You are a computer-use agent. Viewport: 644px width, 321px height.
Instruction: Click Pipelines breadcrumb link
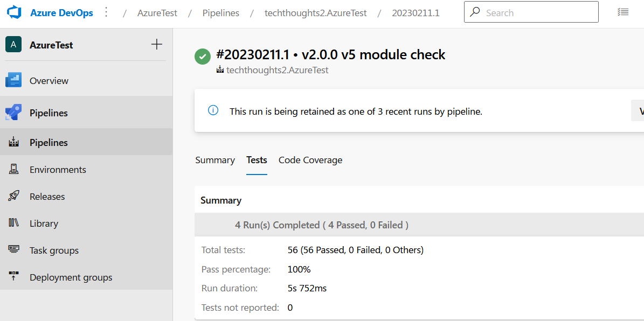click(x=220, y=13)
